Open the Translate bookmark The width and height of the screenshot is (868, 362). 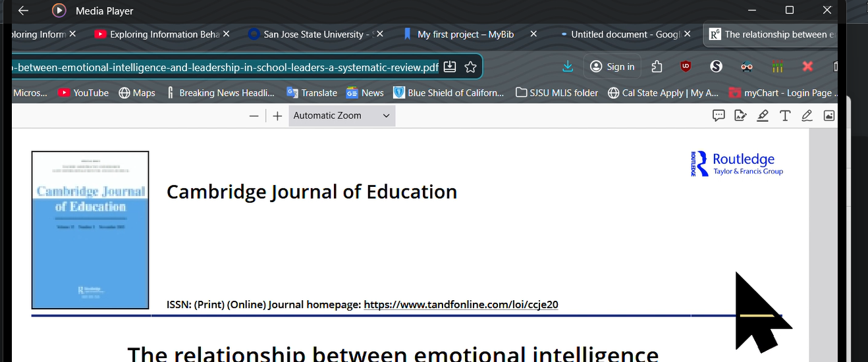point(312,93)
